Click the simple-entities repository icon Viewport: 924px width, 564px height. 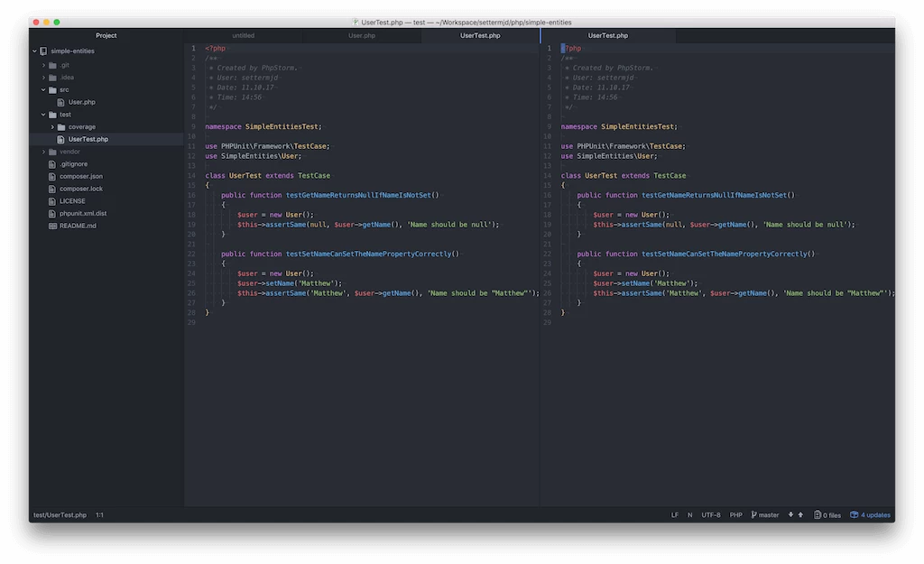tap(43, 51)
